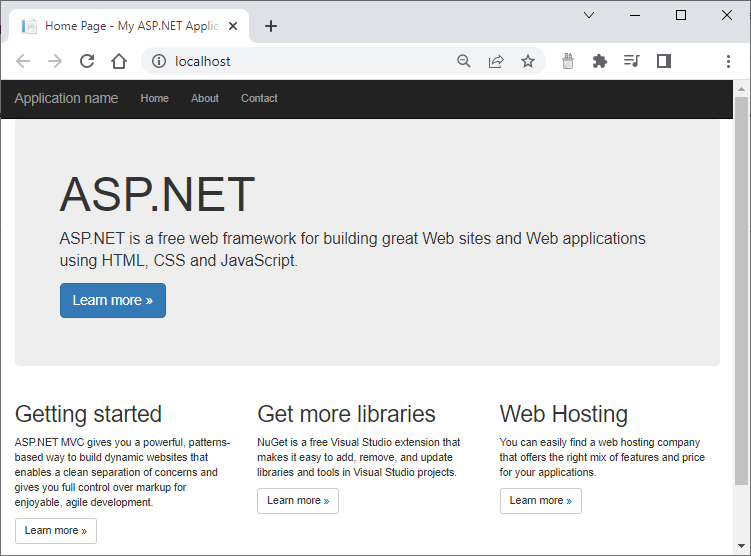Click the ASP.NET large heading
The width and height of the screenshot is (751, 556).
point(157,194)
